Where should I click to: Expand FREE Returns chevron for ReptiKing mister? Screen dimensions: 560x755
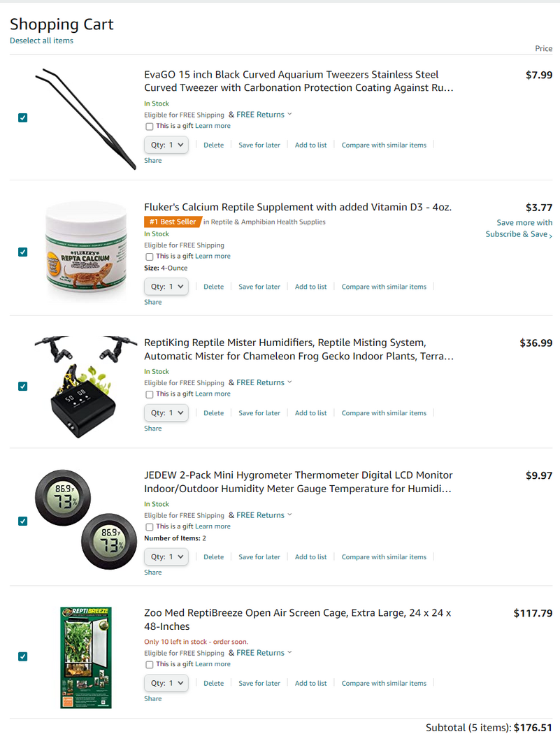coord(289,382)
